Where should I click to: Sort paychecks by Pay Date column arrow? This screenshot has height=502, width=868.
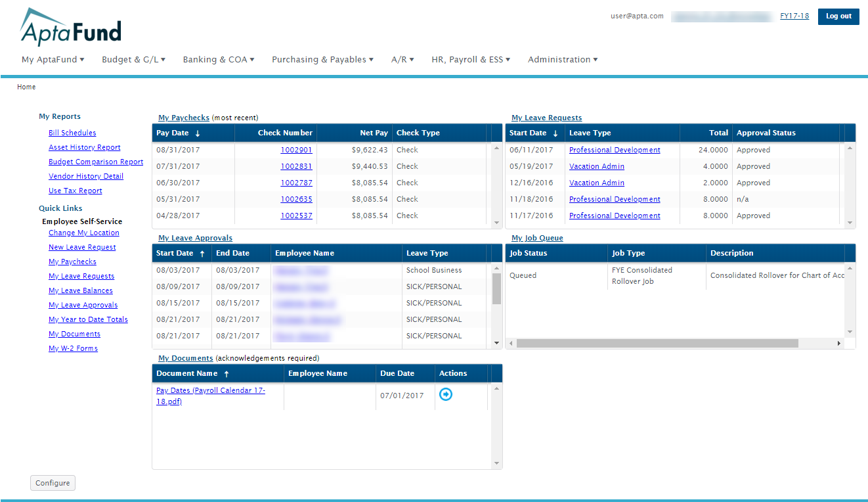[198, 133]
